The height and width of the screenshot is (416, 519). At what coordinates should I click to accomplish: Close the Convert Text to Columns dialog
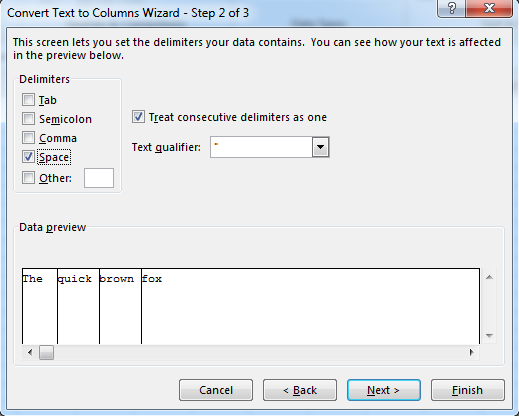point(489,8)
